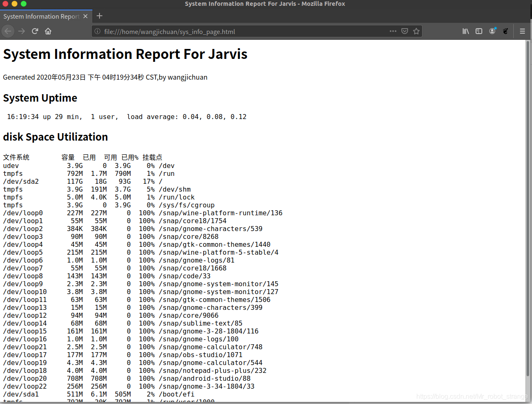This screenshot has height=404, width=532.
Task: Click /snap/gnome-3-34-1804/33 mount point
Action: (x=206, y=387)
